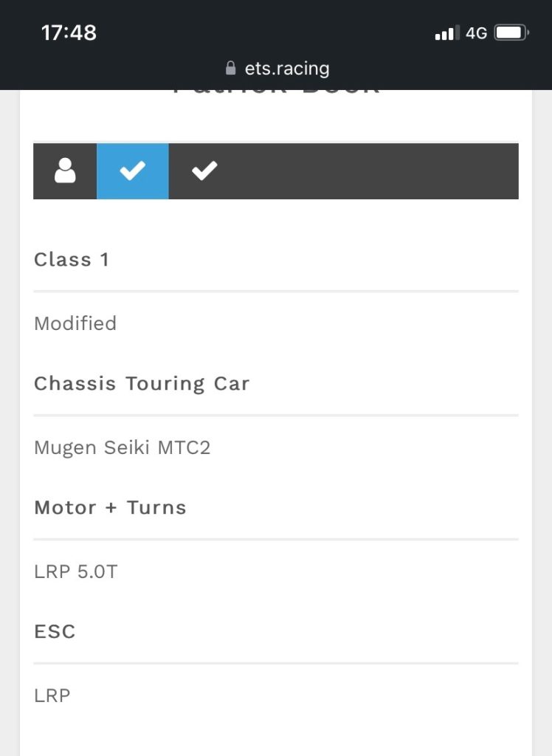Click the 4G network indicator
Screen dimensions: 552x756
(x=477, y=32)
